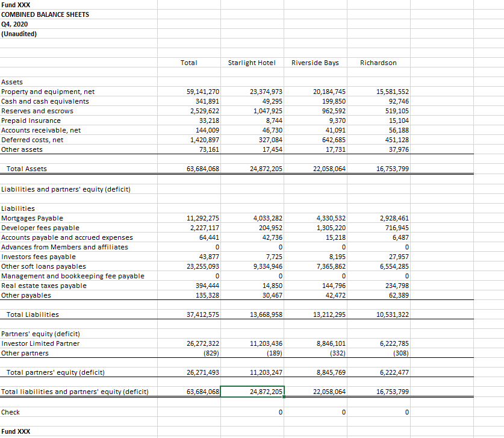Select the 'Riverside Bays' column header

click(x=315, y=63)
